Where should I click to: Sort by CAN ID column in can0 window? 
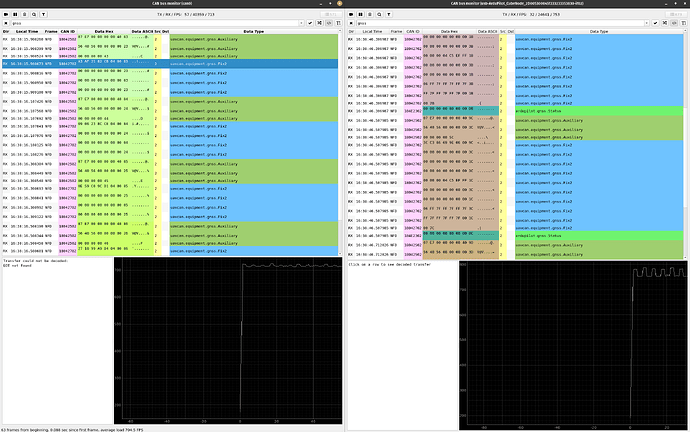[x=68, y=32]
